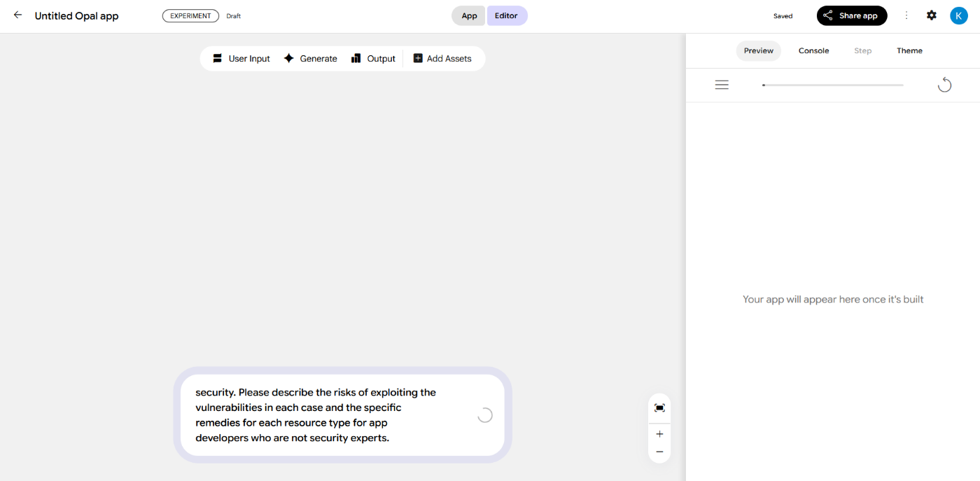
Task: Click the Share app button
Action: click(x=852, y=15)
